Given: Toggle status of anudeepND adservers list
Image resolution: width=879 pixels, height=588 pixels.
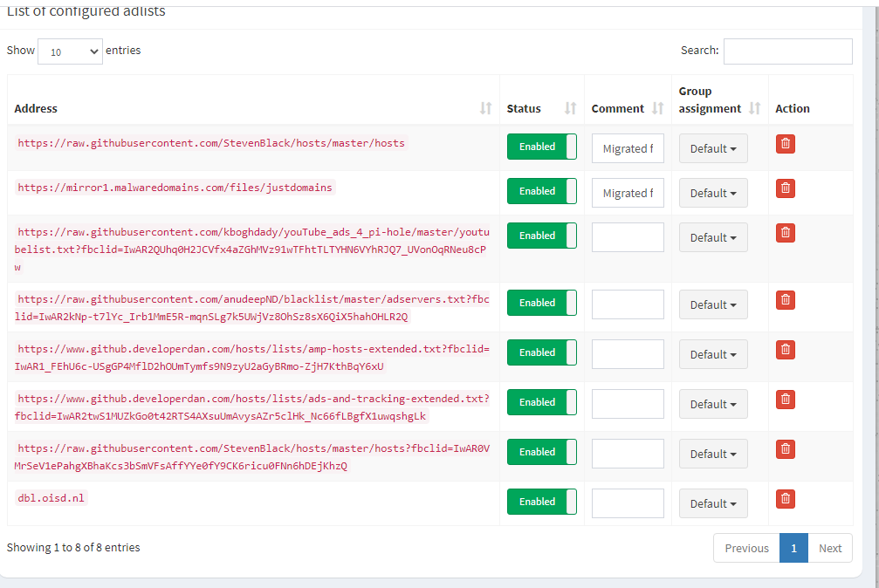Looking at the screenshot, I should click(541, 303).
